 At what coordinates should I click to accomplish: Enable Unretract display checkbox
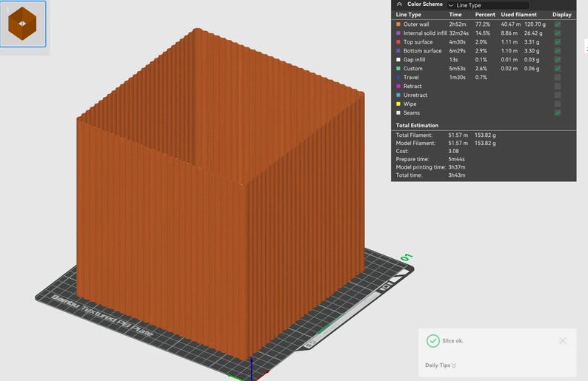558,95
